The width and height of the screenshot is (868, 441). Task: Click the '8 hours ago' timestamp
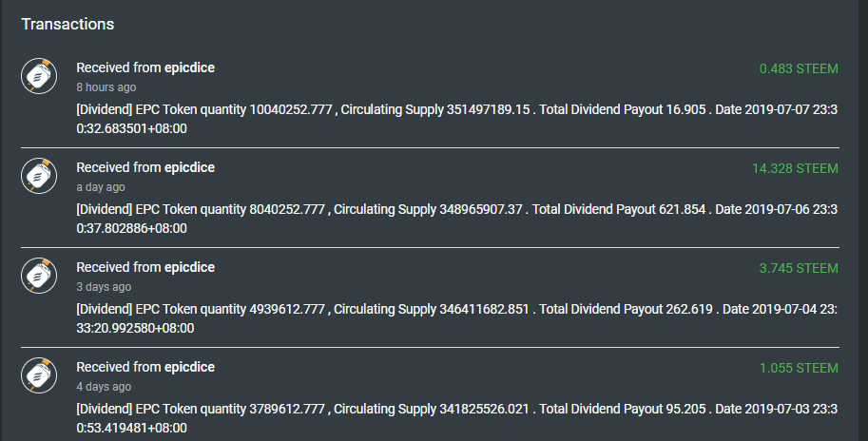[106, 87]
